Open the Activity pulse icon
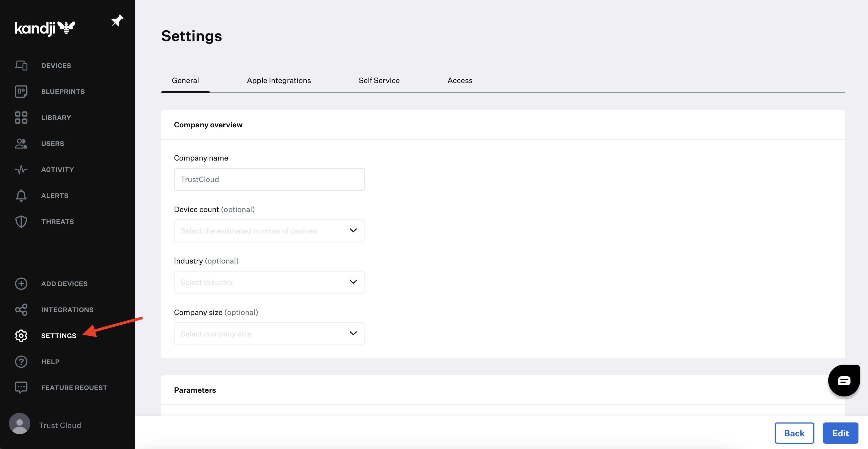Viewport: 868px width, 449px height. point(21,170)
